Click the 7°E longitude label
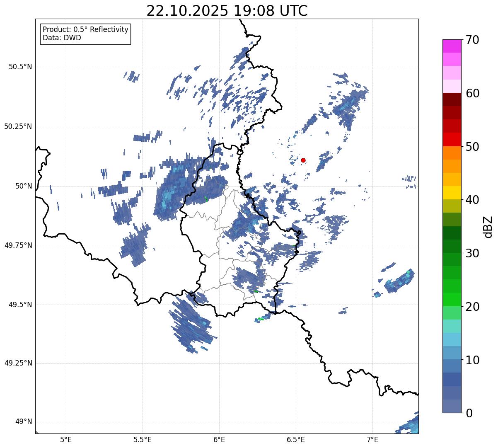 pyautogui.click(x=372, y=440)
